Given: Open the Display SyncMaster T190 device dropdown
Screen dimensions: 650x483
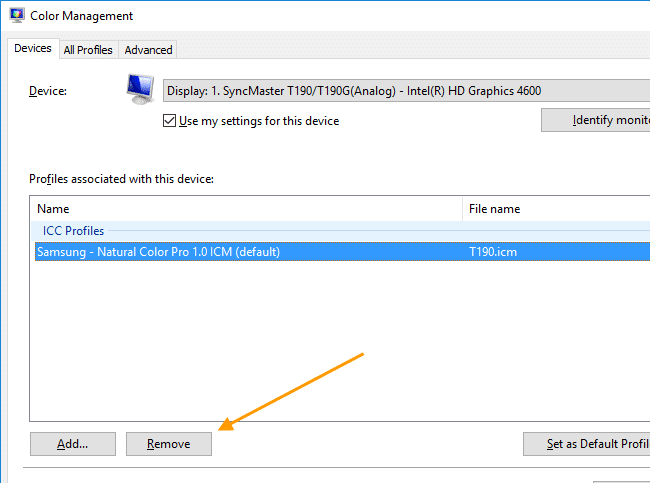Looking at the screenshot, I should pos(406,91).
